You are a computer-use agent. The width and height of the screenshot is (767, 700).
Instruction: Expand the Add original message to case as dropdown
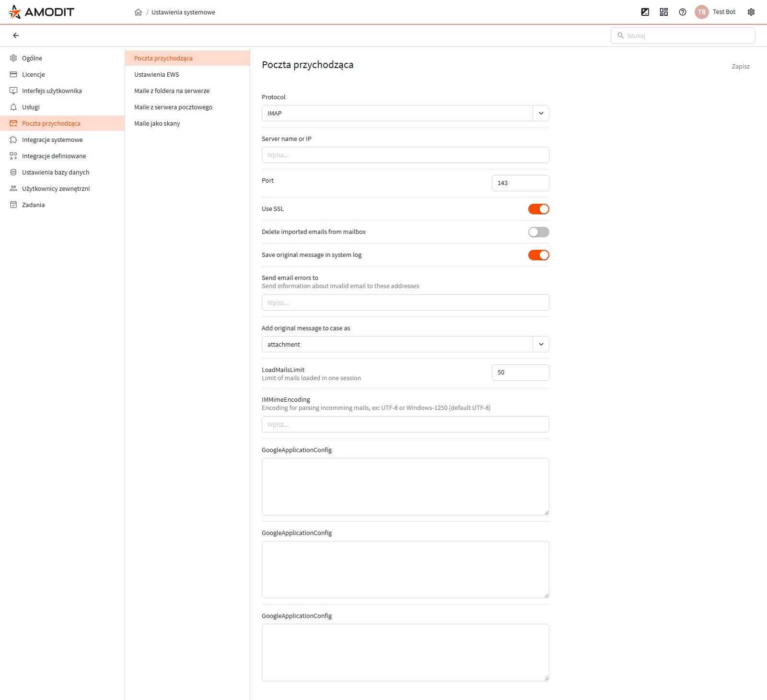pyautogui.click(x=405, y=344)
